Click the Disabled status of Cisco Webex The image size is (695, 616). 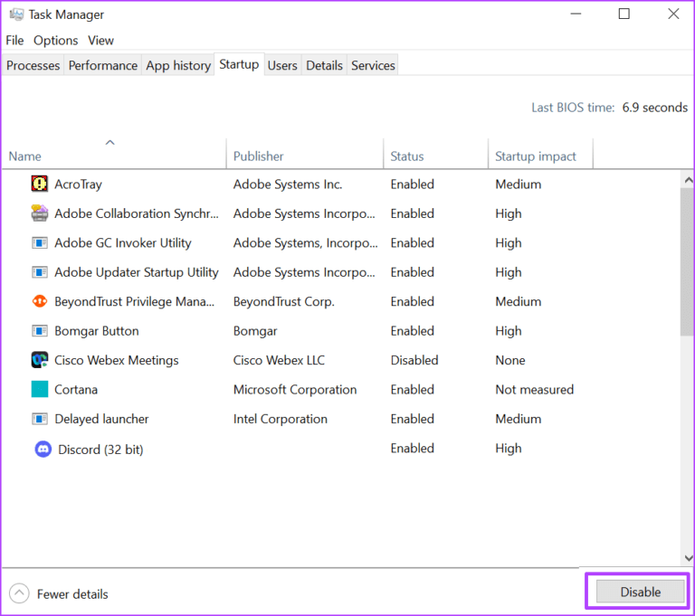(x=414, y=360)
